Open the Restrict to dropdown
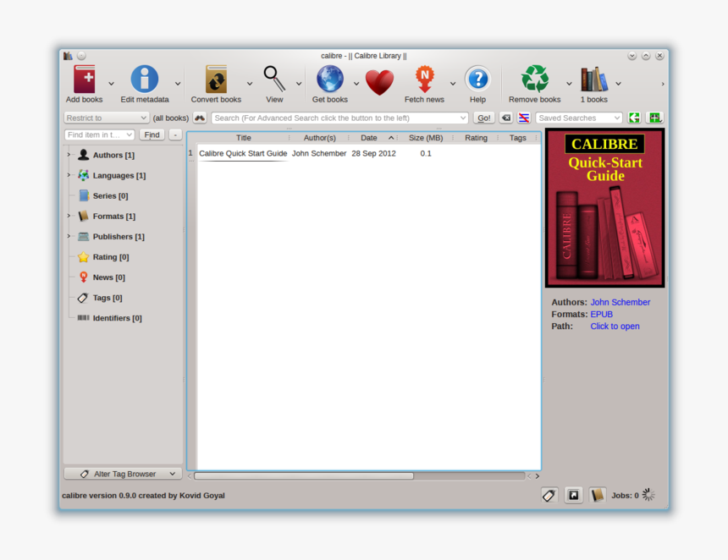 [107, 118]
